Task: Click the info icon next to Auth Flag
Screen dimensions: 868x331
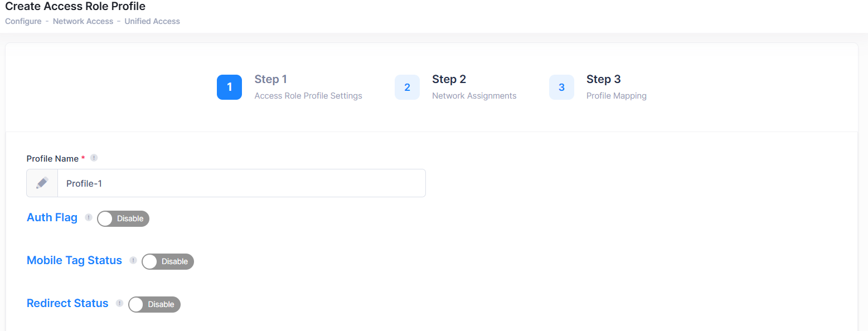Action: (x=89, y=217)
